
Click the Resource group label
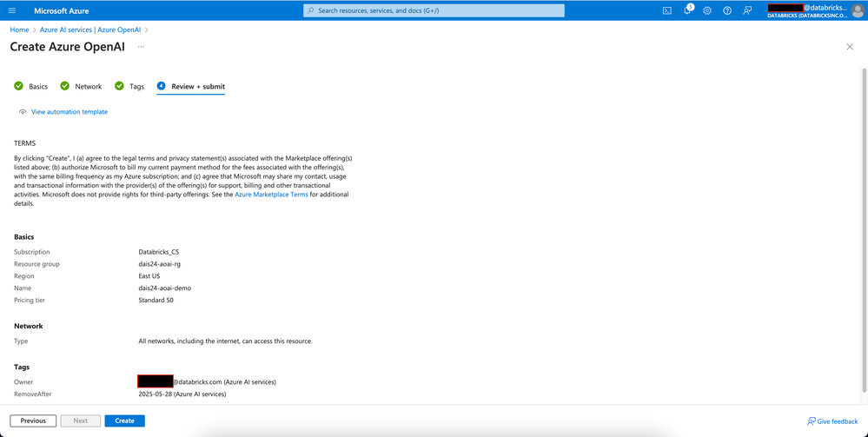pyautogui.click(x=36, y=264)
